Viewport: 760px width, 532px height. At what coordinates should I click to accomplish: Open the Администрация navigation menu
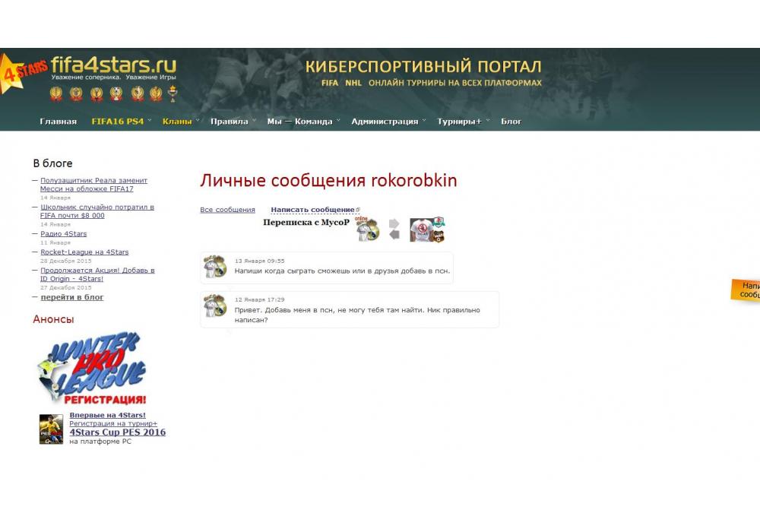pyautogui.click(x=385, y=122)
